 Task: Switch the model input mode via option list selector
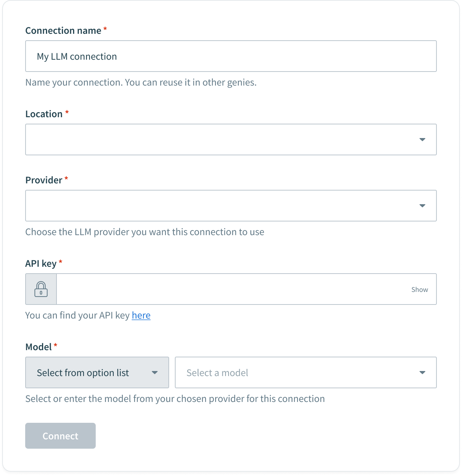click(x=97, y=372)
